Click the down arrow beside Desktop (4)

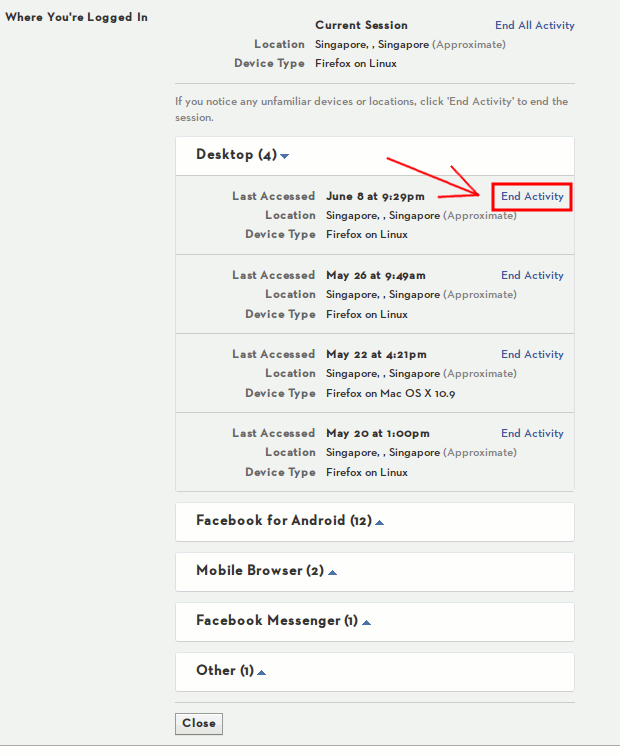[285, 156]
